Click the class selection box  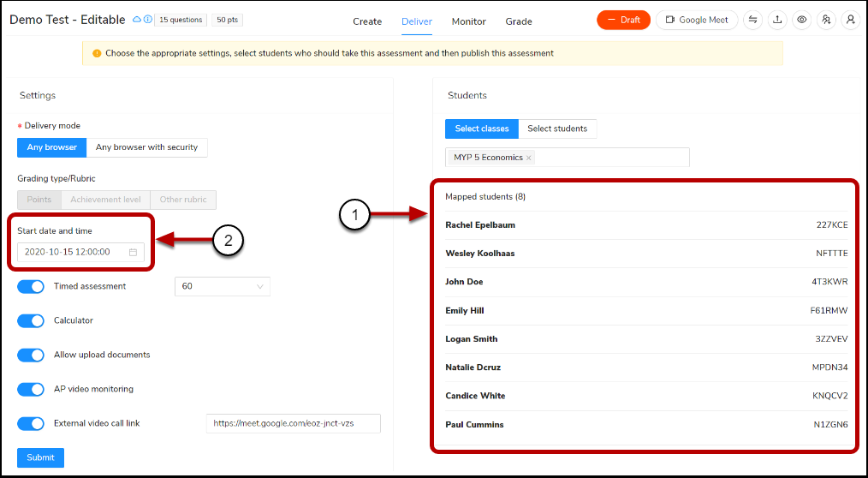click(x=568, y=158)
